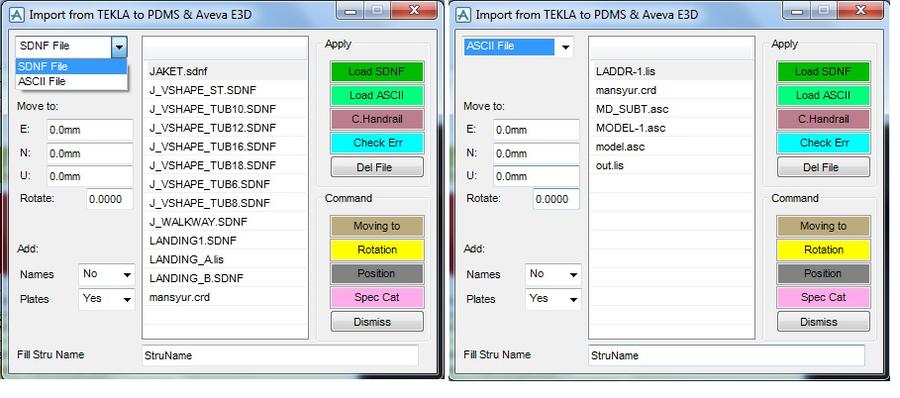The width and height of the screenshot is (900, 398).
Task: Select MODEL-1.asc file
Action: coord(672,128)
